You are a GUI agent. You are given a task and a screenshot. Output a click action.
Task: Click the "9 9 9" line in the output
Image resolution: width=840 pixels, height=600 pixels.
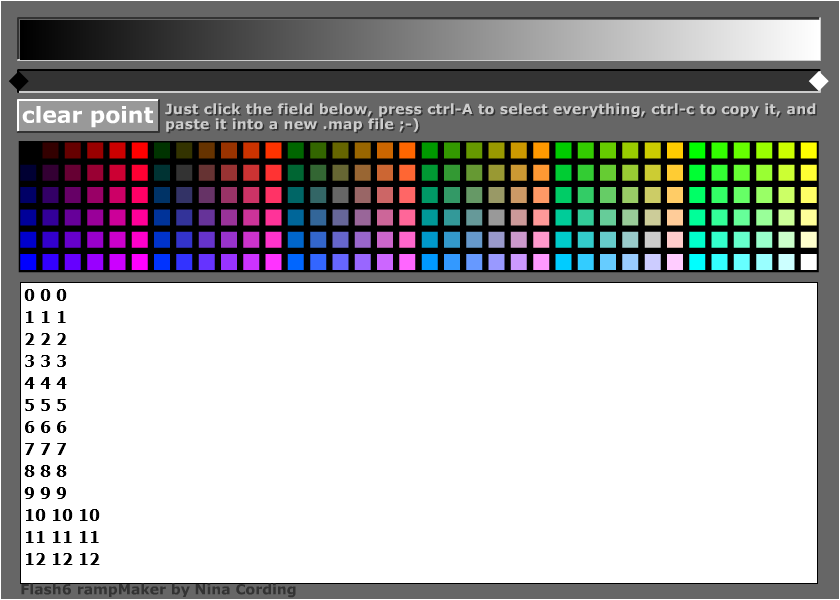(x=46, y=493)
